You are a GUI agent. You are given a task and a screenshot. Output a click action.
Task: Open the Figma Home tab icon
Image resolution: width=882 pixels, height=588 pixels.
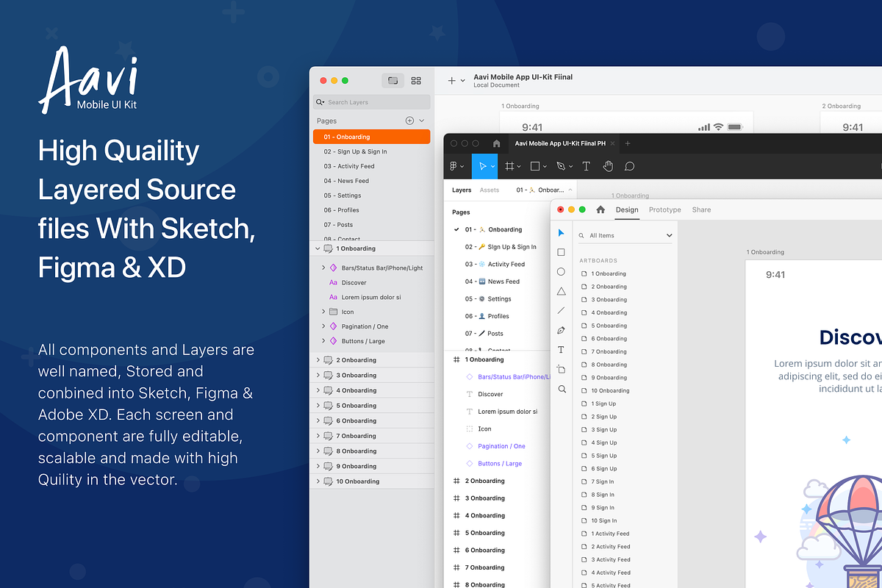[x=497, y=143]
